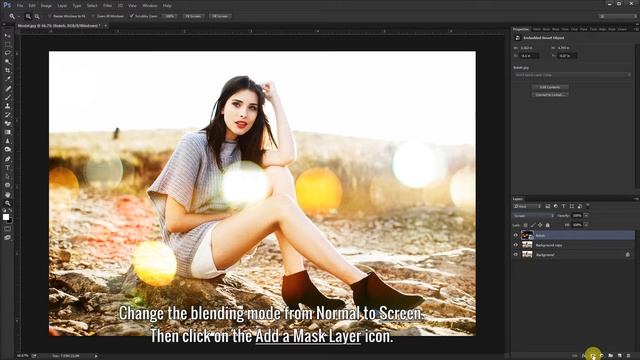The image size is (640, 360).
Task: Open the Image menu
Action: [x=46, y=6]
